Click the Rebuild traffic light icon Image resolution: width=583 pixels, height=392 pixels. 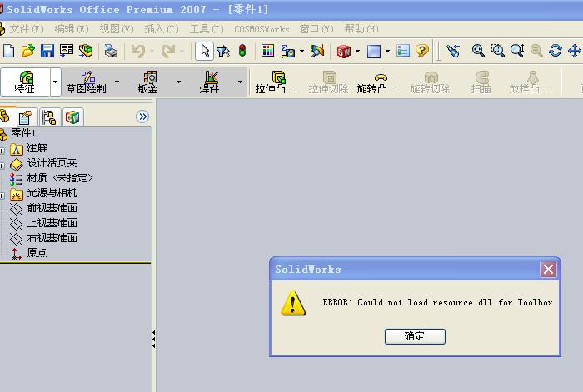pyautogui.click(x=242, y=51)
